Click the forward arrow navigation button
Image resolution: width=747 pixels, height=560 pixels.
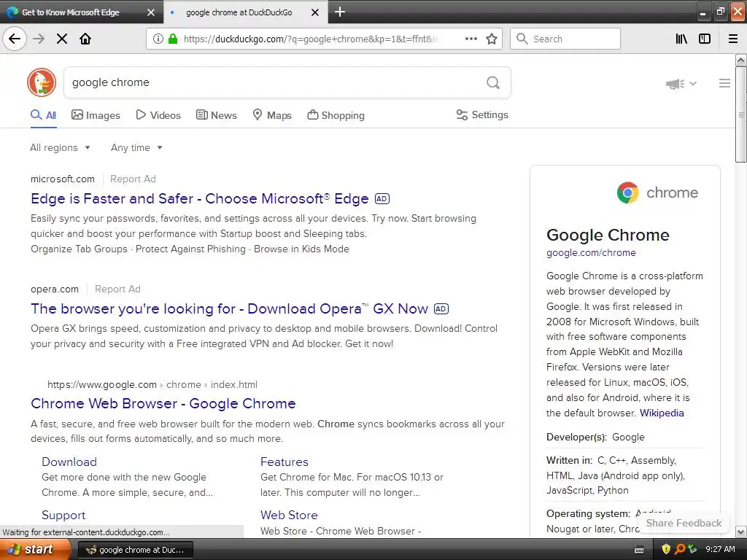[x=39, y=39]
